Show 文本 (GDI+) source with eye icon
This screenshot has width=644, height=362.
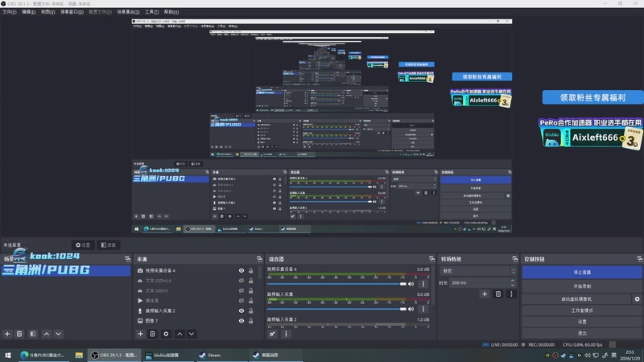tap(242, 291)
